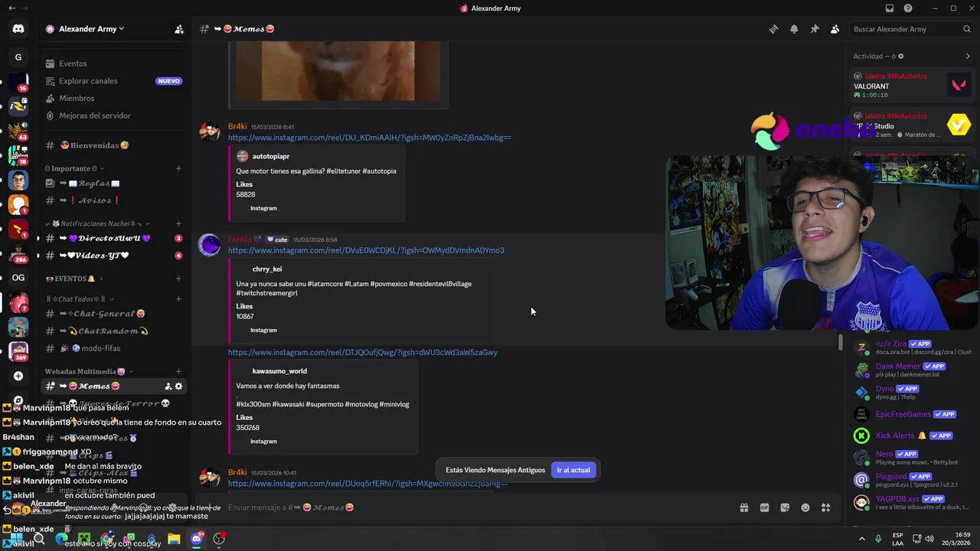Viewport: 980px width, 551px height.
Task: Open server icon with 286 badge
Action: click(x=18, y=252)
